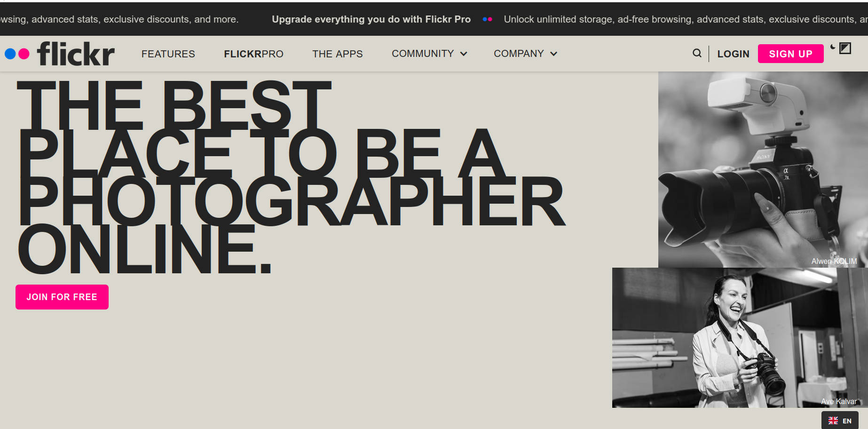This screenshot has height=429, width=868.
Task: Click the search magnifier icon
Action: click(697, 53)
